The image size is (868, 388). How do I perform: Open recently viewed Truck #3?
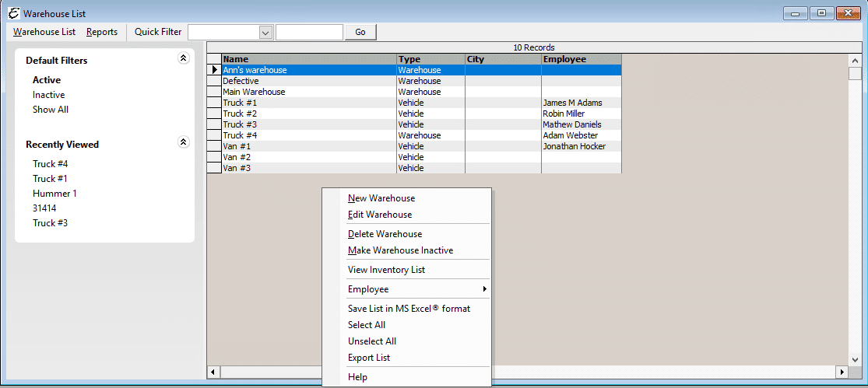coord(51,222)
